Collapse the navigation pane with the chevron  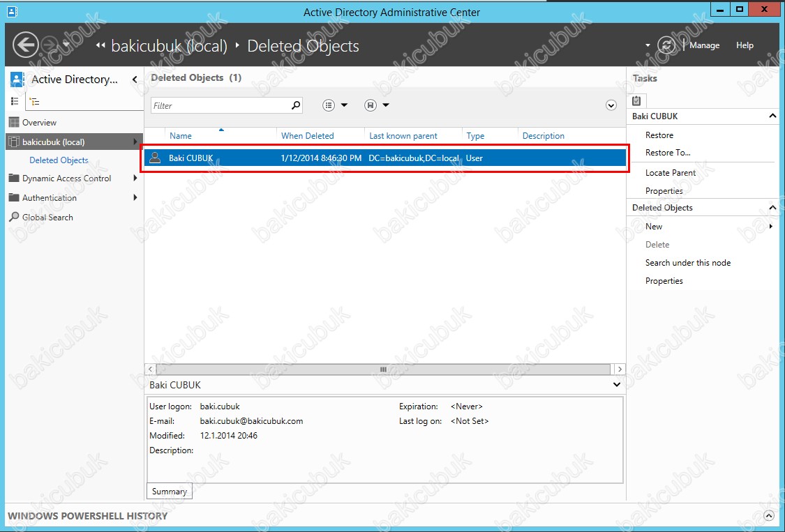[x=134, y=79]
